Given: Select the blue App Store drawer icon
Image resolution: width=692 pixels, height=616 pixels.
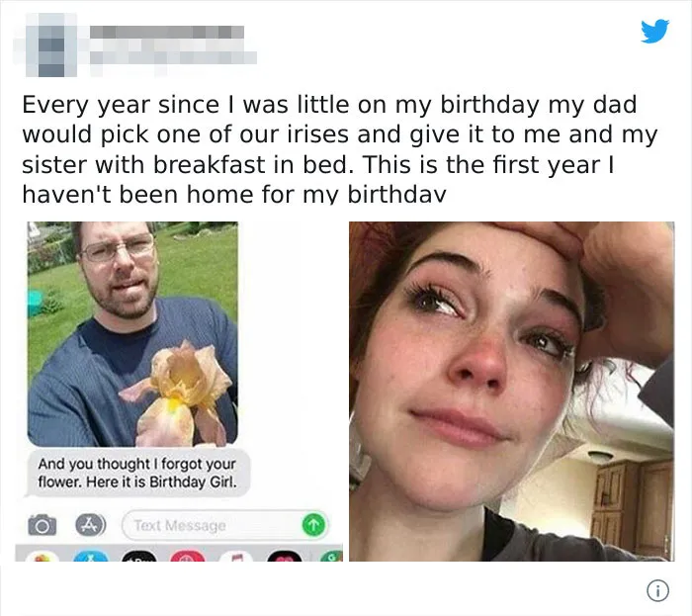Looking at the screenshot, I should 91,556.
